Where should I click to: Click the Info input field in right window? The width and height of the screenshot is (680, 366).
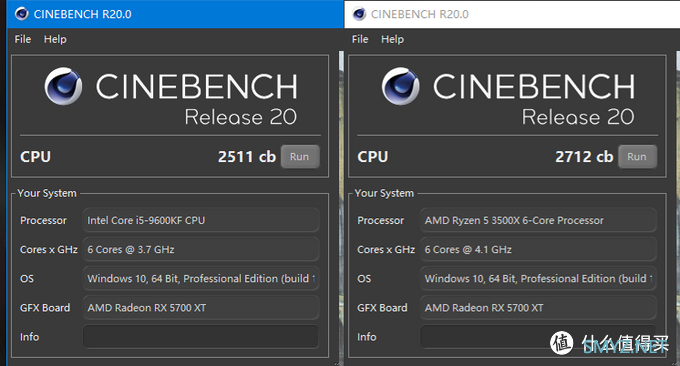coord(538,337)
